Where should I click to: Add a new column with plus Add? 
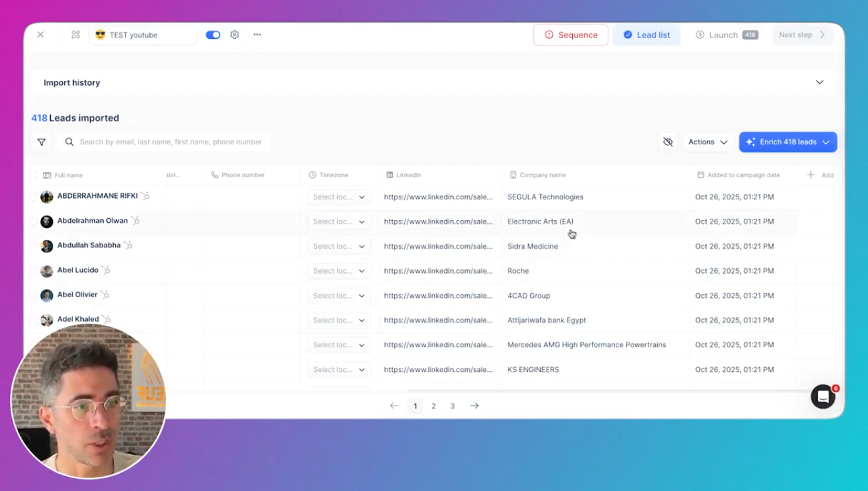point(820,175)
